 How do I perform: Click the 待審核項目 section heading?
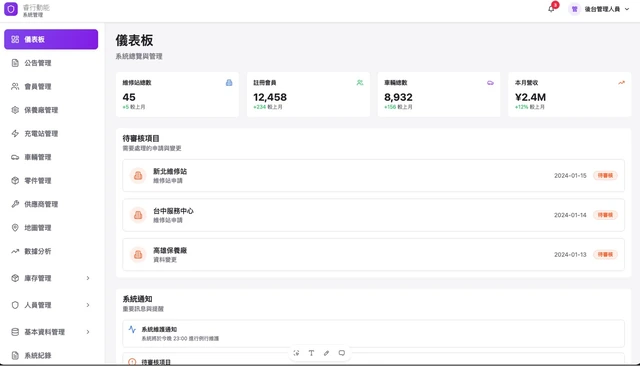pyautogui.click(x=141, y=139)
